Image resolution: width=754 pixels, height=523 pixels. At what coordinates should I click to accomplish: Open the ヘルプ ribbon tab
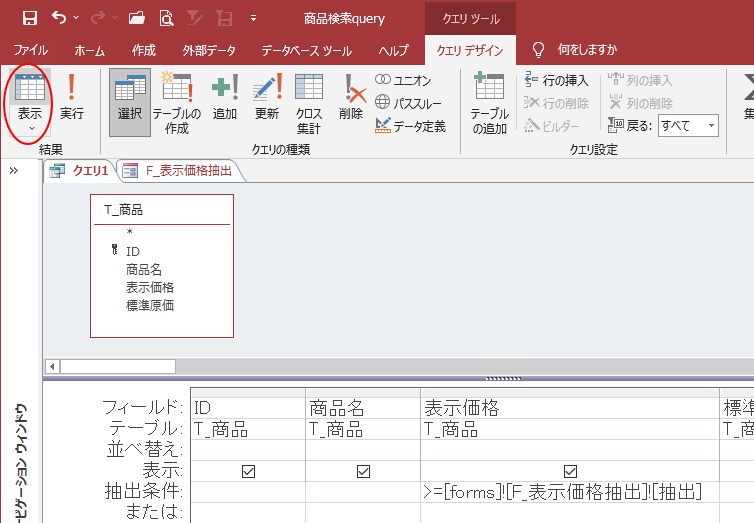tap(393, 50)
